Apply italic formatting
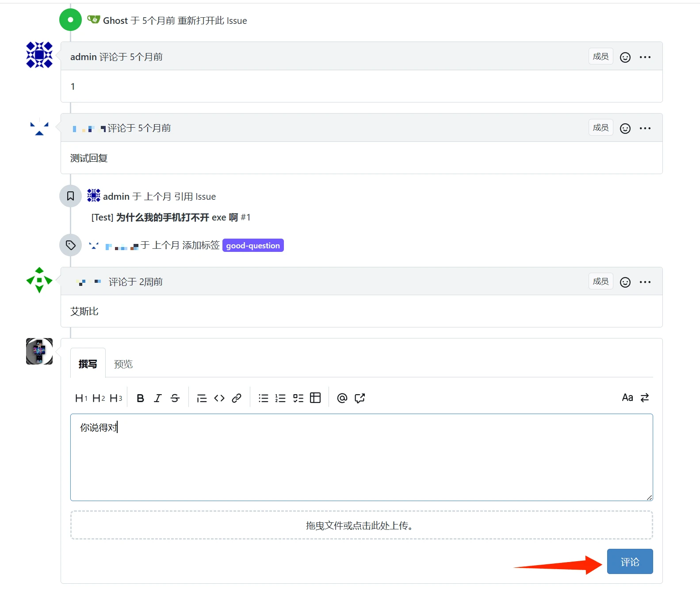This screenshot has height=593, width=700. click(x=158, y=398)
